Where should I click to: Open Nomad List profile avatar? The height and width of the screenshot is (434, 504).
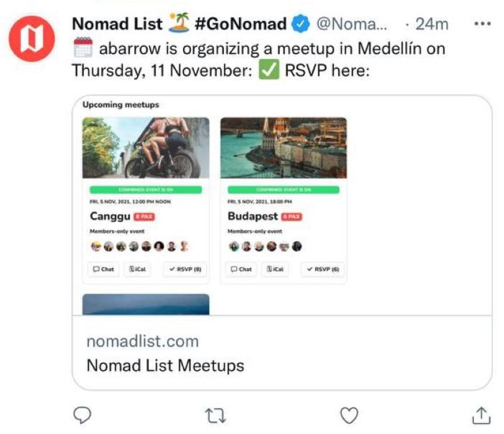(x=30, y=40)
